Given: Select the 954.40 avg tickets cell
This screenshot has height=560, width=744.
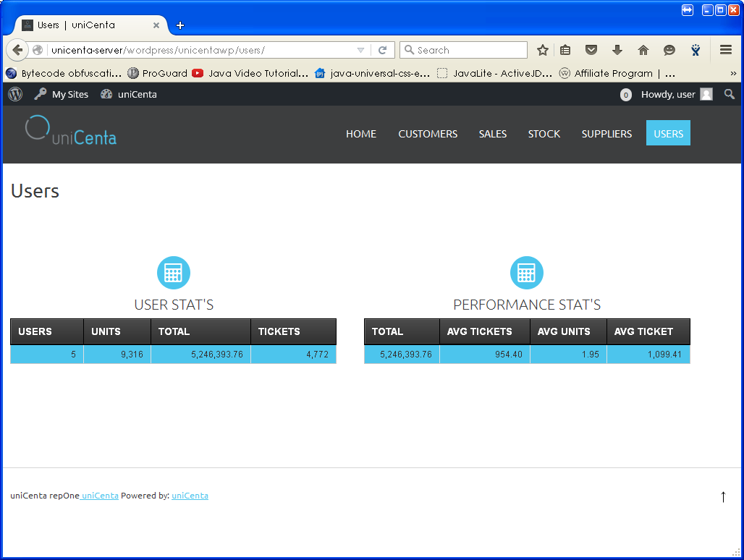Looking at the screenshot, I should (x=484, y=355).
